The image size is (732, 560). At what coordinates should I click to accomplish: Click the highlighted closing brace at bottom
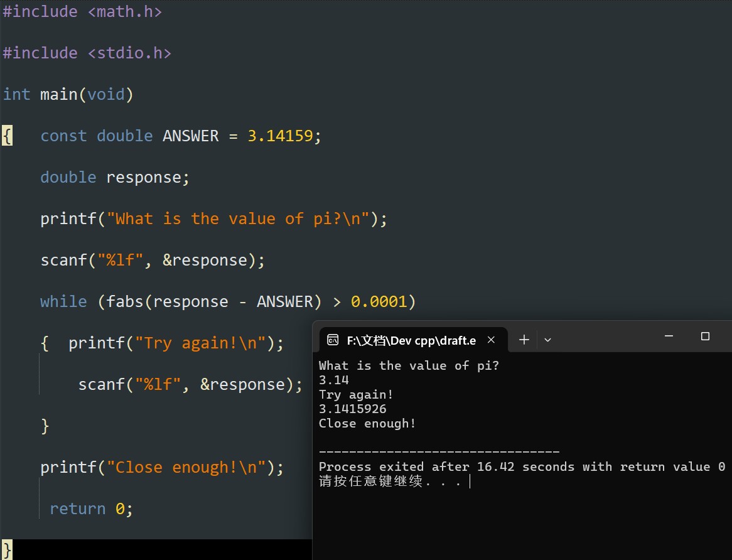click(x=7, y=550)
